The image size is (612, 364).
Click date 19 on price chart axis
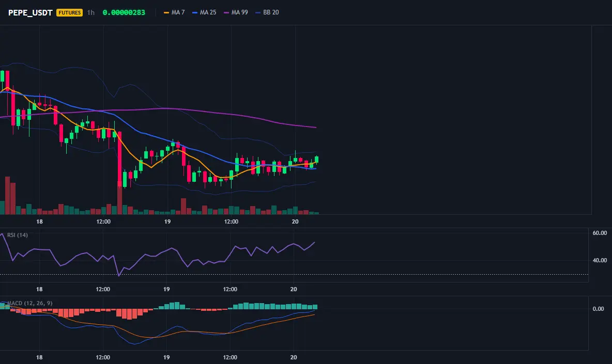(167, 221)
